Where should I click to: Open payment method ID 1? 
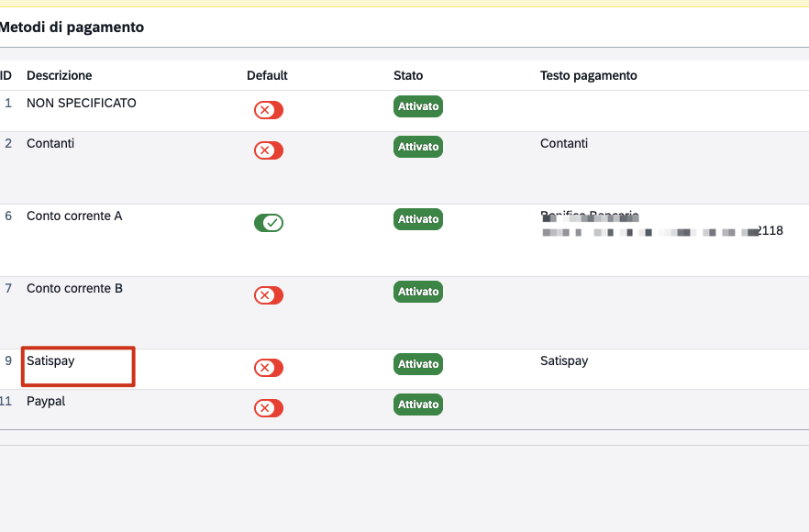click(8, 104)
